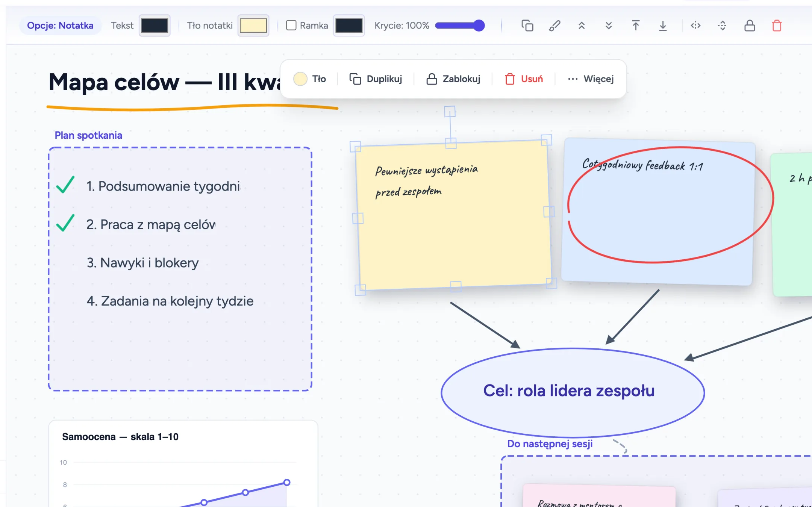Lock the note with toolbar padlock icon

750,26
